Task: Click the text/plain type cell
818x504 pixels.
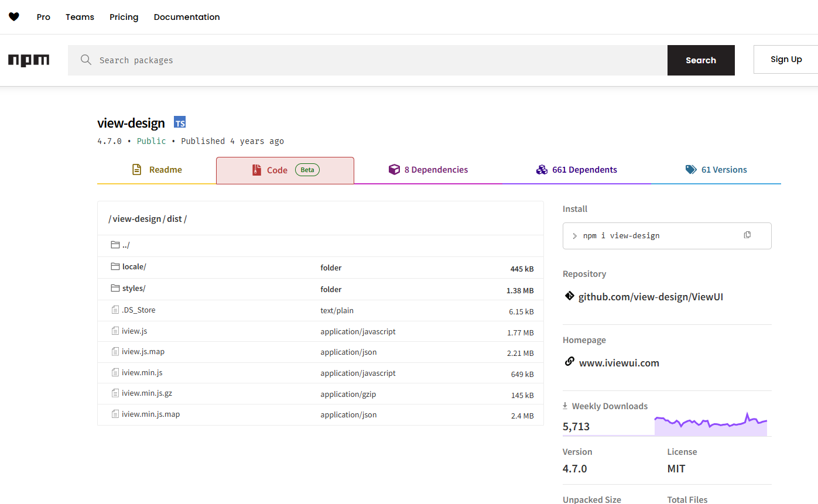Action: click(337, 311)
